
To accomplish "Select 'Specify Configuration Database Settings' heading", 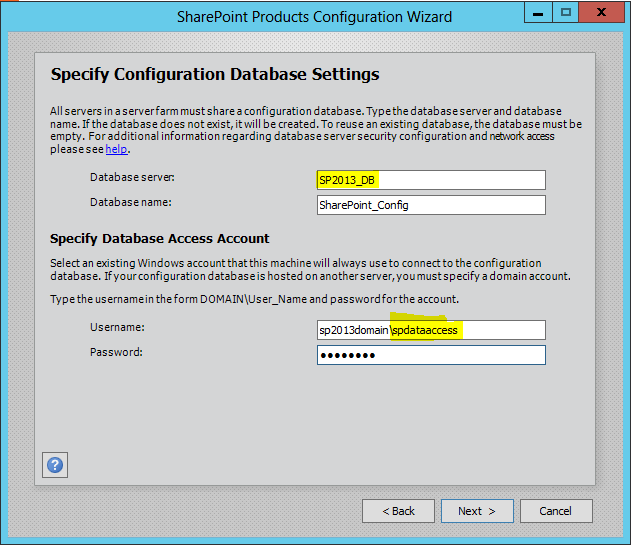I will point(215,74).
